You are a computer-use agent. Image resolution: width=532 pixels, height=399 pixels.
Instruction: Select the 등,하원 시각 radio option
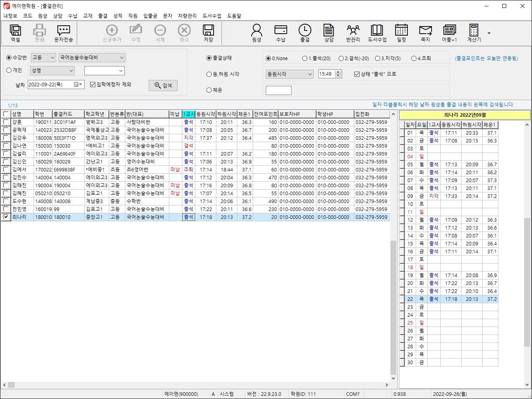coord(209,74)
